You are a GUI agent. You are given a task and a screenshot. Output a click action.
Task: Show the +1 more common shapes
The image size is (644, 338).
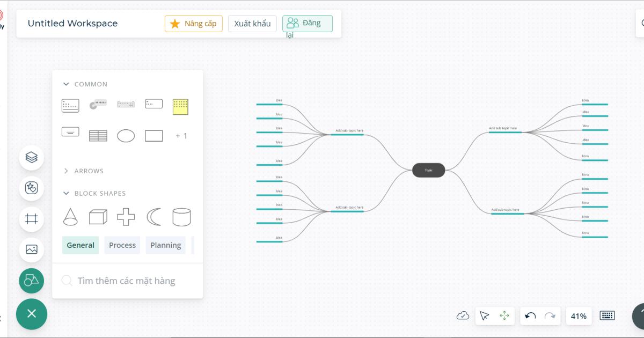coord(181,136)
